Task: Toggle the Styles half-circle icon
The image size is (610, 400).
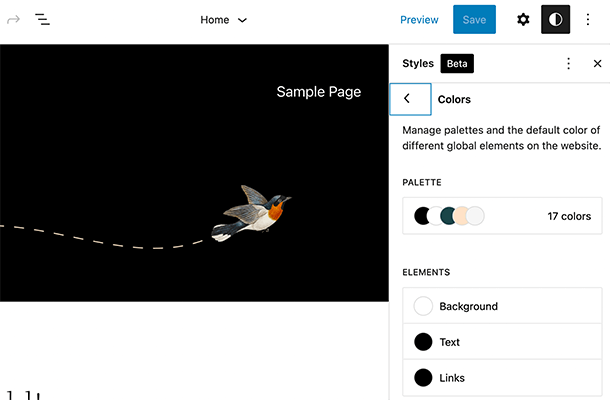Action: [x=555, y=19]
